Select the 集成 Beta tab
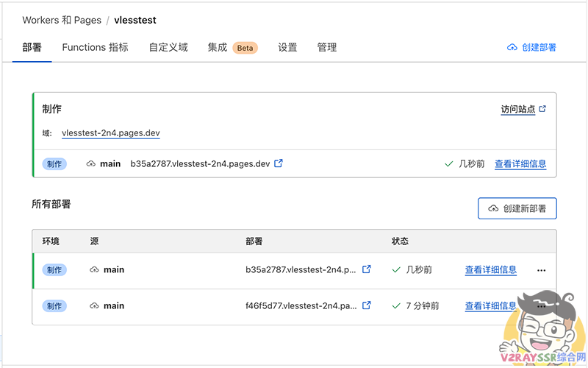 231,47
